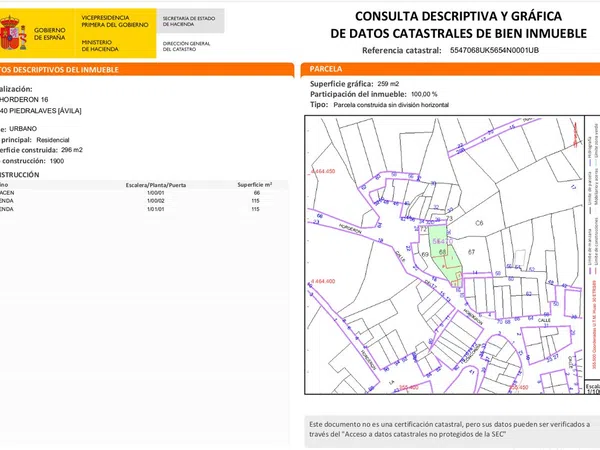This screenshot has width=600, height=450.
Task: Click the "PIEDRALAVES [ÁVILA]" locality line
Action: 45,111
